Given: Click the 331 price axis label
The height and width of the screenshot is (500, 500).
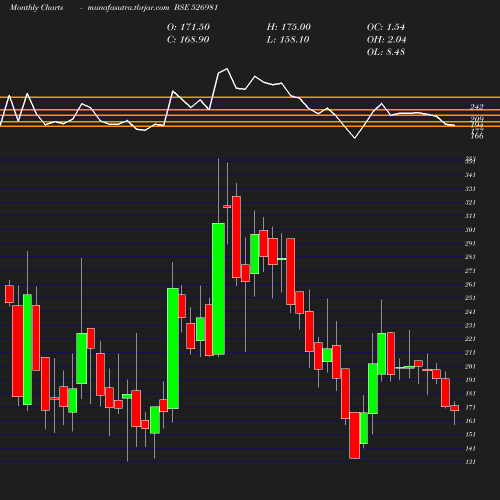Looking at the screenshot, I should point(470,189).
